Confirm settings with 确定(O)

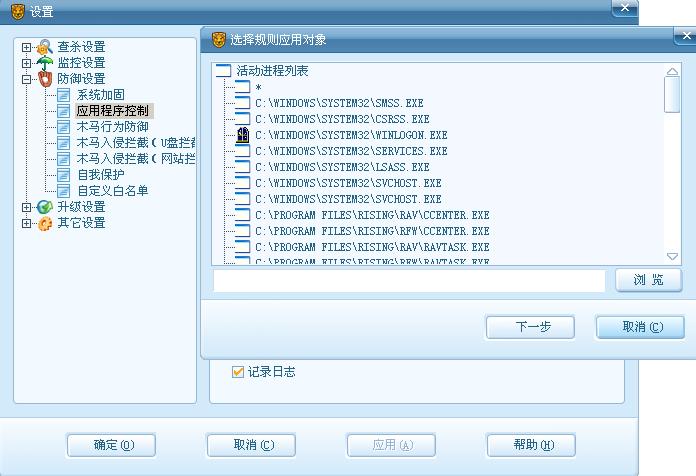(x=111, y=445)
